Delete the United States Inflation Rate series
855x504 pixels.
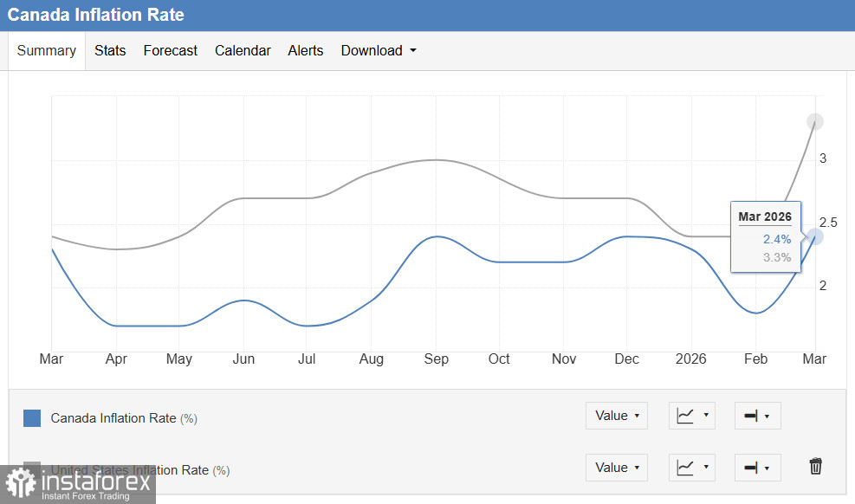point(815,467)
